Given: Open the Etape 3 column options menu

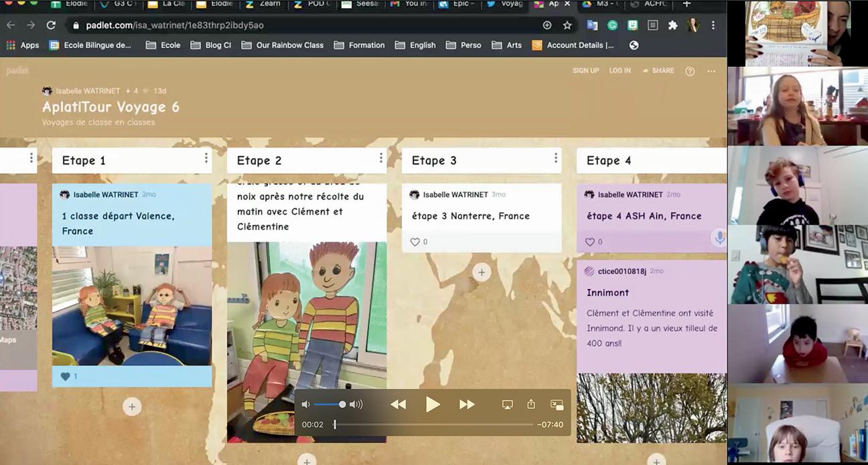Looking at the screenshot, I should click(555, 158).
